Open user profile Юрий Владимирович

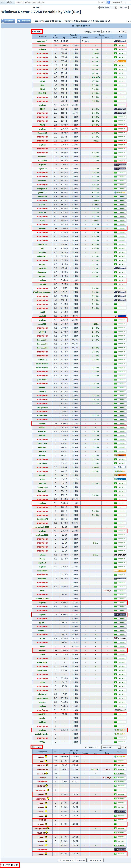click(x=42, y=292)
